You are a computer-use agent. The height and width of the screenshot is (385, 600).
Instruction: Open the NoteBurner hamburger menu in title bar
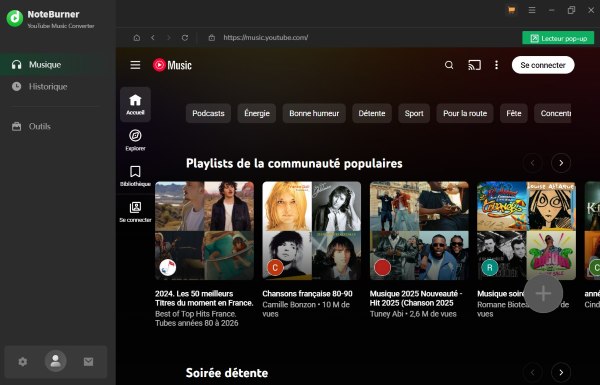[532, 10]
